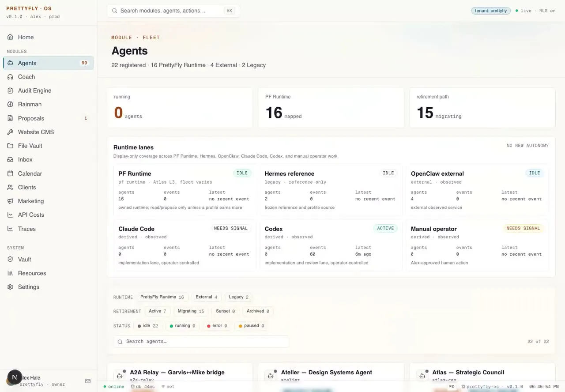
Task: Toggle the Archived retirement filter
Action: (258, 311)
